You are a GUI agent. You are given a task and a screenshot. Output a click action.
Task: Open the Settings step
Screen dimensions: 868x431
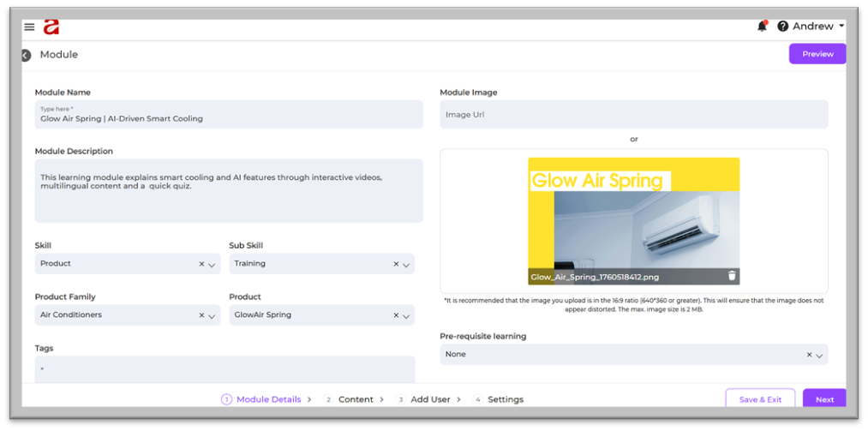coord(505,399)
